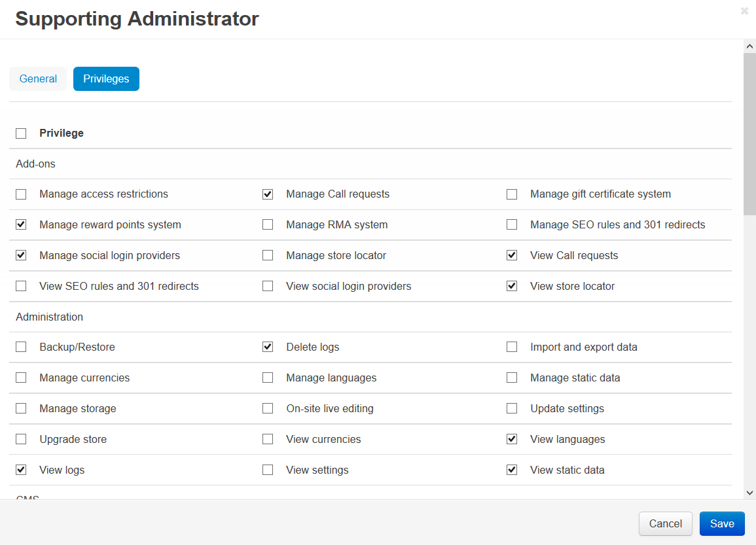
Task: Check Manage static data
Action: pos(512,378)
